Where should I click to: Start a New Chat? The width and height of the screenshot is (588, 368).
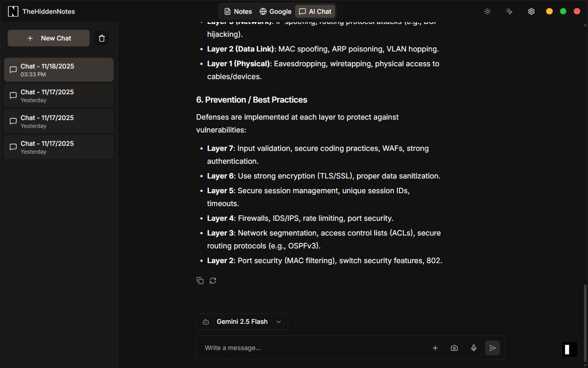click(48, 38)
